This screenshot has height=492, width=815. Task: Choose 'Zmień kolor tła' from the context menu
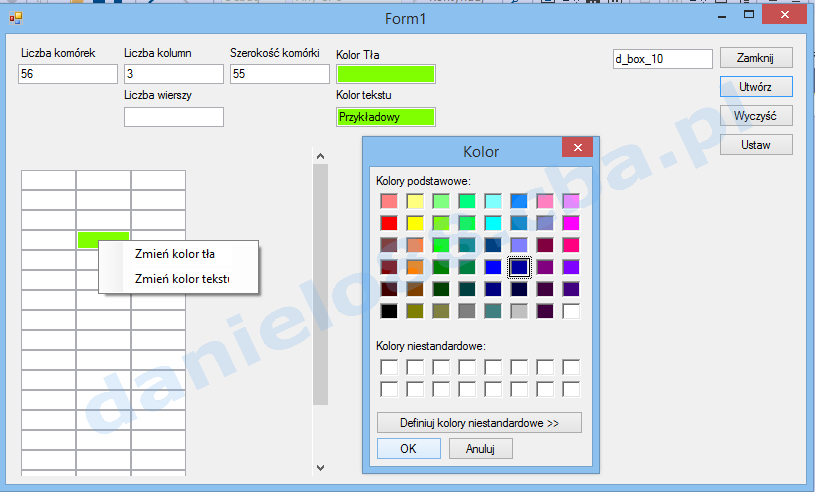click(x=174, y=254)
